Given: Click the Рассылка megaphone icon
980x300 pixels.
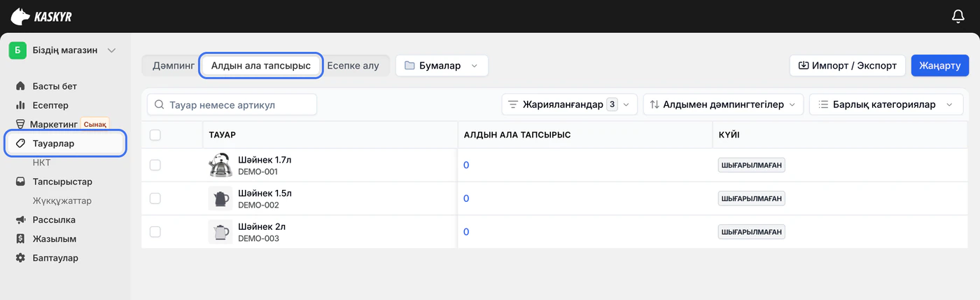Looking at the screenshot, I should 20,219.
